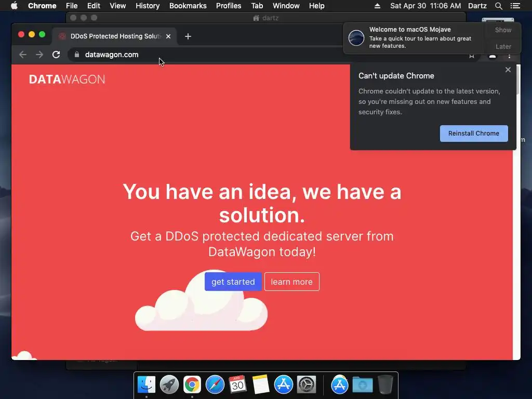532x399 pixels.
Task: Click the macOS Mojave notification icon
Action: coord(356,37)
